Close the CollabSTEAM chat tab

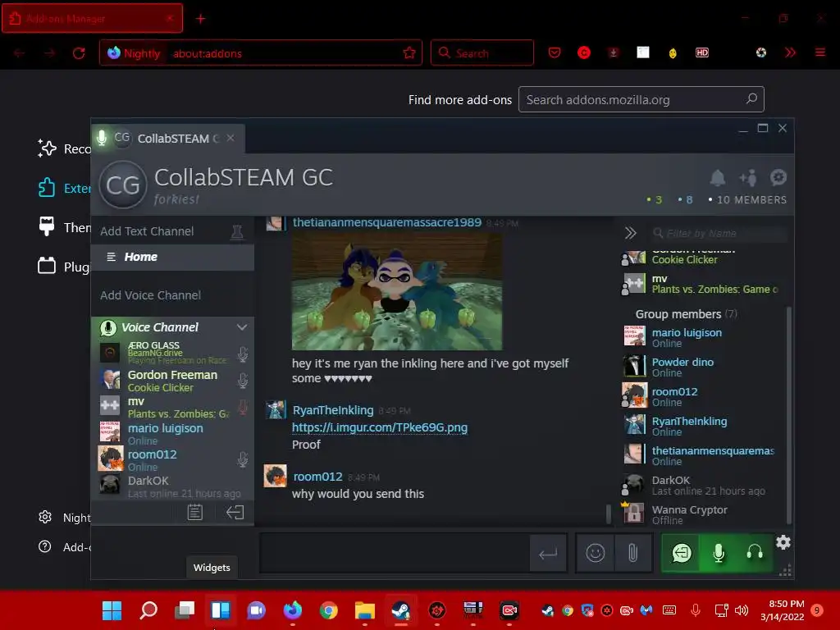pyautogui.click(x=231, y=138)
